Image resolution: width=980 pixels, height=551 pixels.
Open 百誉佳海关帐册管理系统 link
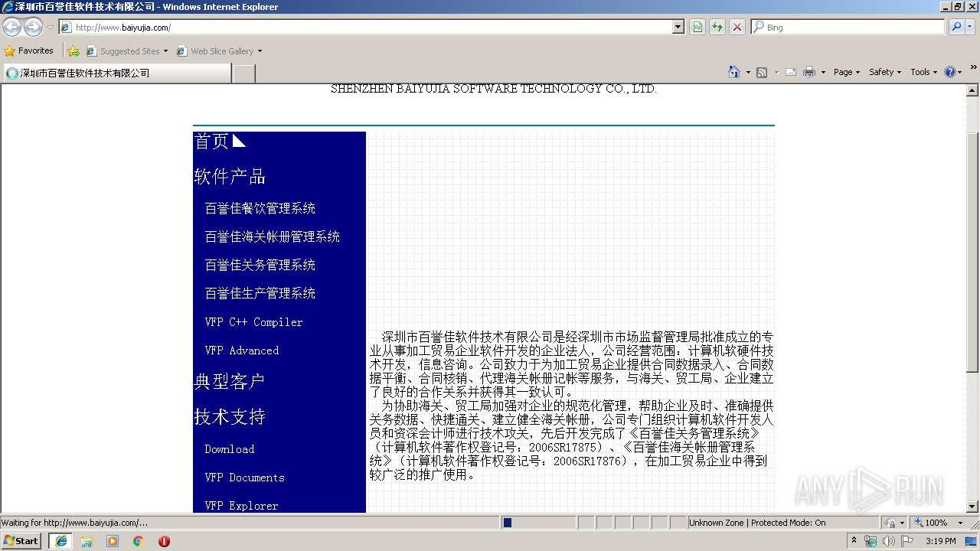click(x=273, y=236)
